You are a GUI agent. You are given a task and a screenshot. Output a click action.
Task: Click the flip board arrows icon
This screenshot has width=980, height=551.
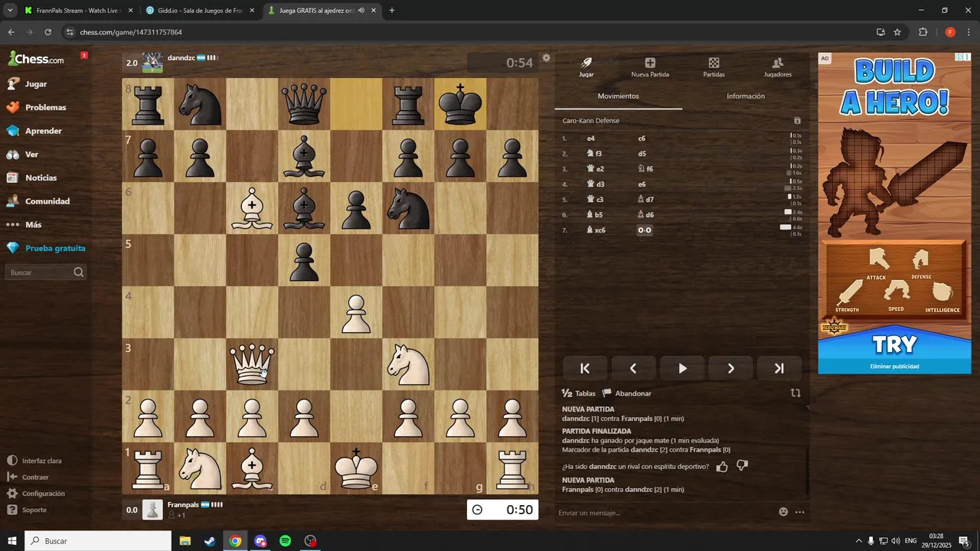coord(795,393)
